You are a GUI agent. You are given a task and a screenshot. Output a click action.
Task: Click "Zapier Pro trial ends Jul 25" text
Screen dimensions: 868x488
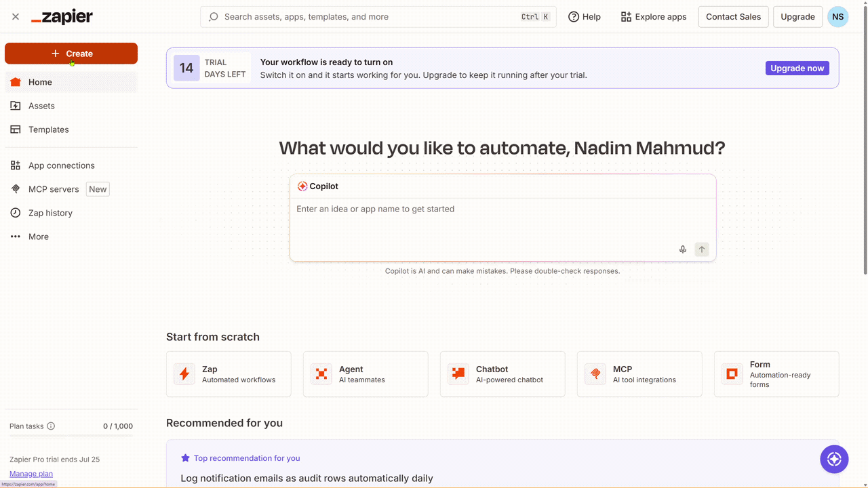[54, 460]
